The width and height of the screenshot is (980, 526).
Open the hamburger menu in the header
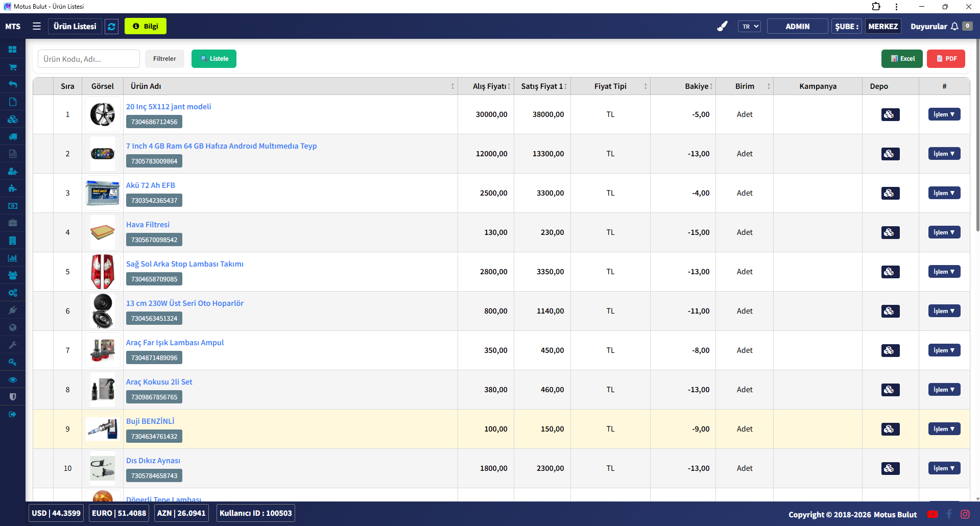[x=37, y=26]
